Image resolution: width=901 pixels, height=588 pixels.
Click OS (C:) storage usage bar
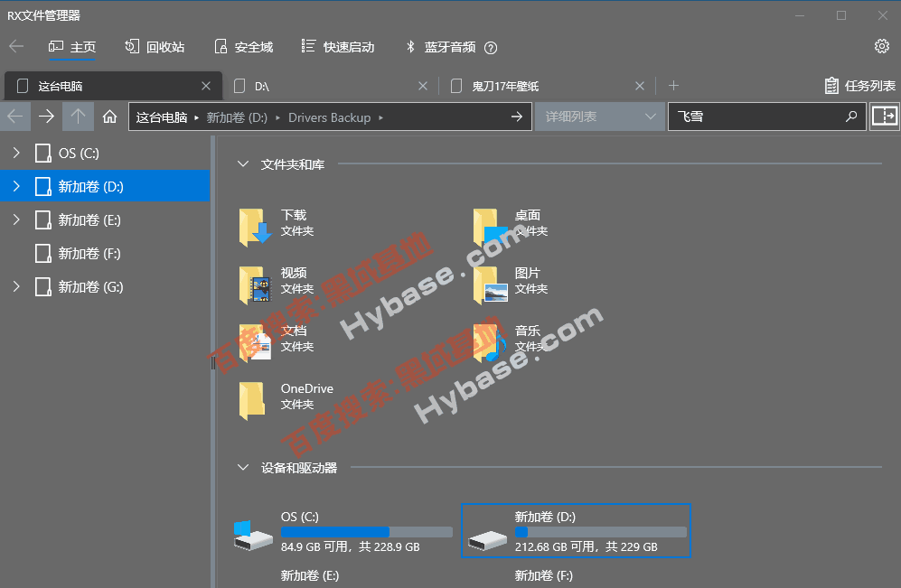(367, 532)
